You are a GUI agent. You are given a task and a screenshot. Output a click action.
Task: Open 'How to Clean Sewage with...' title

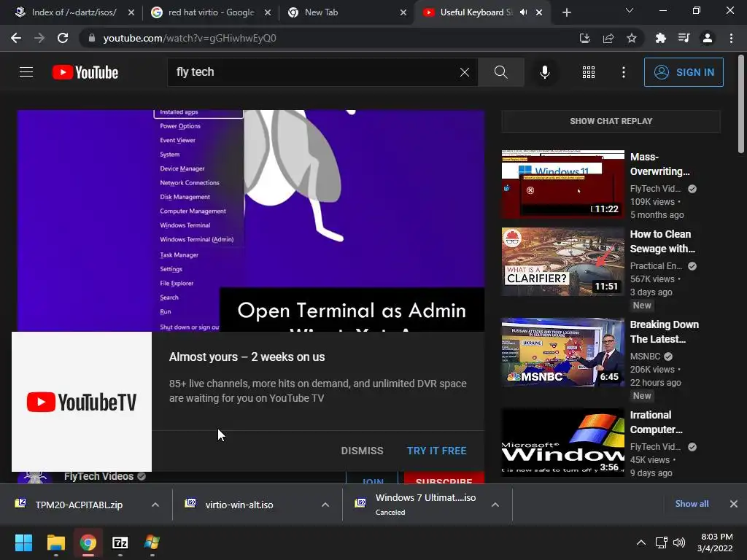click(662, 241)
